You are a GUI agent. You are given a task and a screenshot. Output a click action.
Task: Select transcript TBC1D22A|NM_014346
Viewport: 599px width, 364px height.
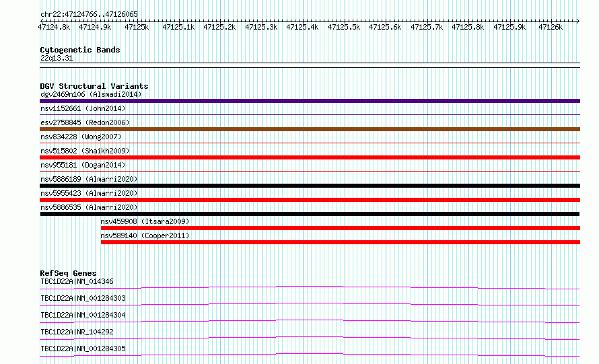coord(77,281)
